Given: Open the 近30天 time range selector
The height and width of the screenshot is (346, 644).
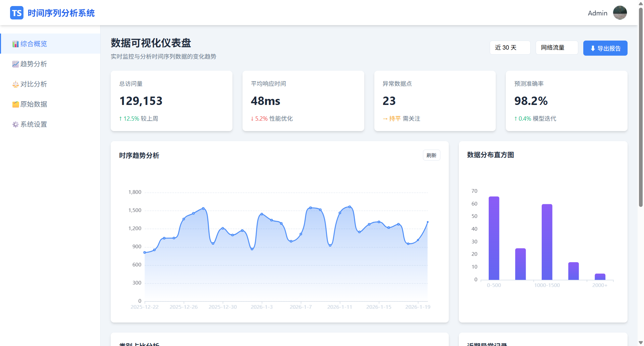Looking at the screenshot, I should coord(510,48).
